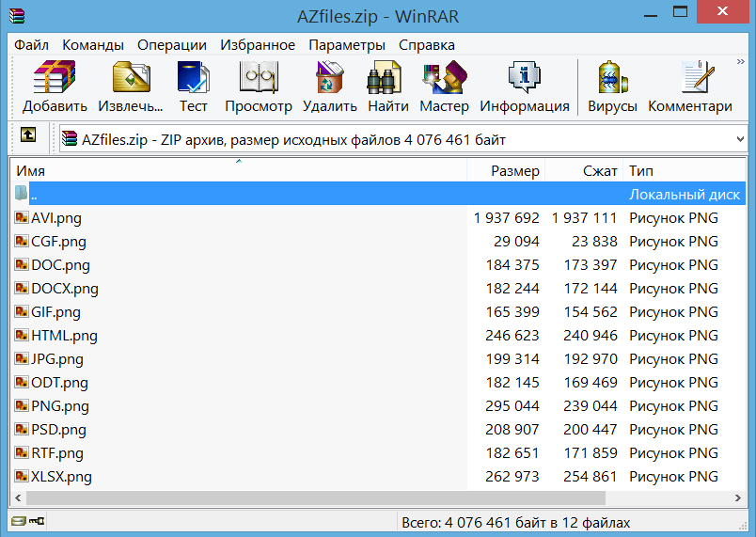Viewport: 756px width, 537px height.
Task: Open the Параметры menu
Action: coord(347,45)
